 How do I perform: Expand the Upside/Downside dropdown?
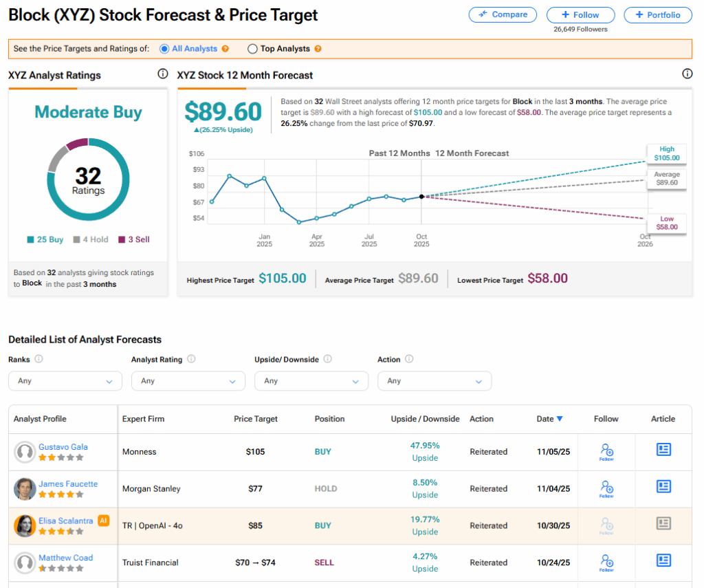coord(311,381)
